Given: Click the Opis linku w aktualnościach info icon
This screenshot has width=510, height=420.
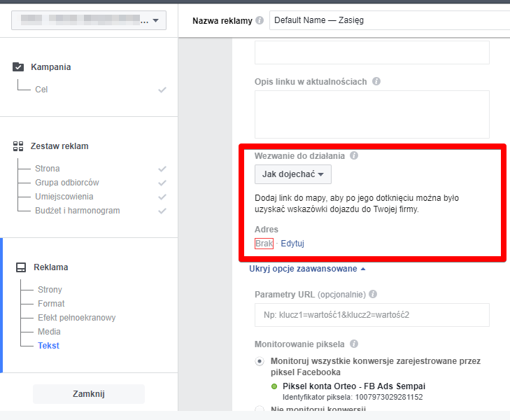Looking at the screenshot, I should coord(376,81).
